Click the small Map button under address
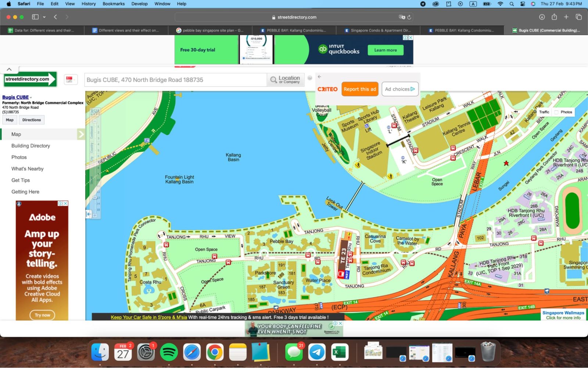 10,120
